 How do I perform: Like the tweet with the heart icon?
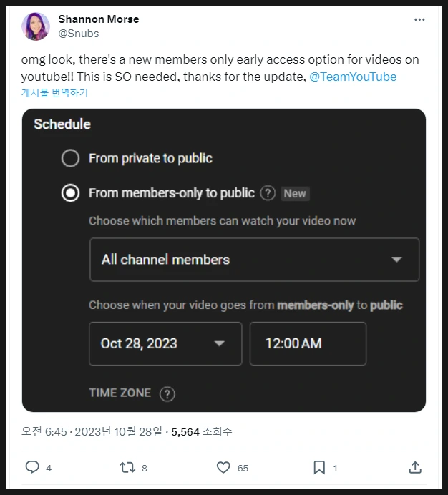coord(223,467)
